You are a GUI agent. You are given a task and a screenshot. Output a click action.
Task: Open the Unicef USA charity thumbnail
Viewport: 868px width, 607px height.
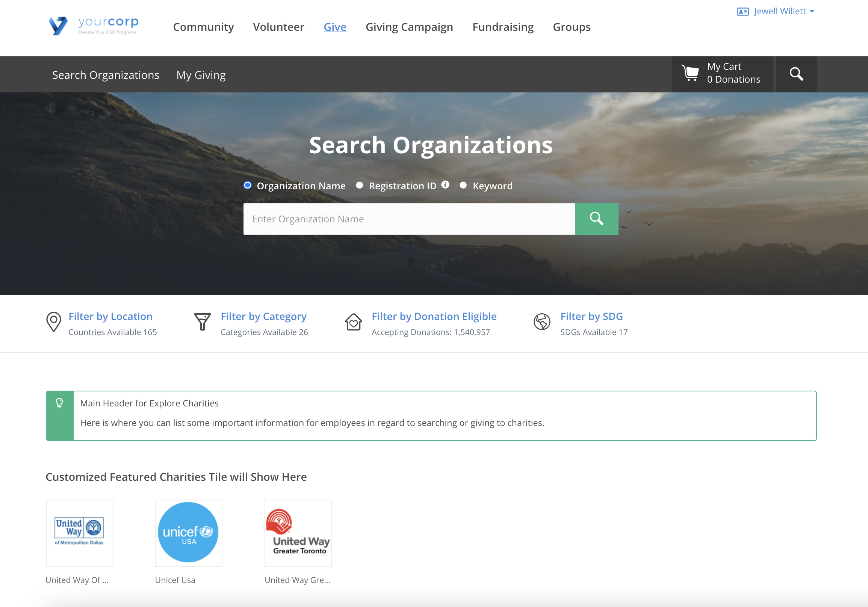188,533
